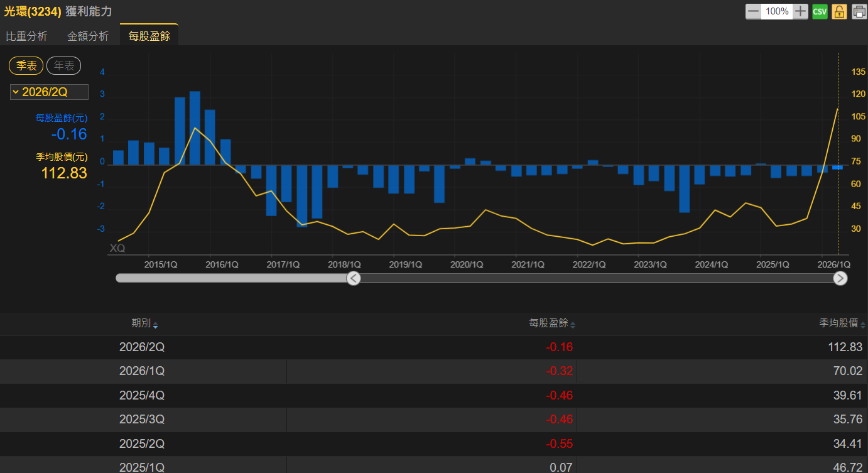Click the -0.32 EPS value in the table
This screenshot has width=868, height=473.
coord(560,371)
